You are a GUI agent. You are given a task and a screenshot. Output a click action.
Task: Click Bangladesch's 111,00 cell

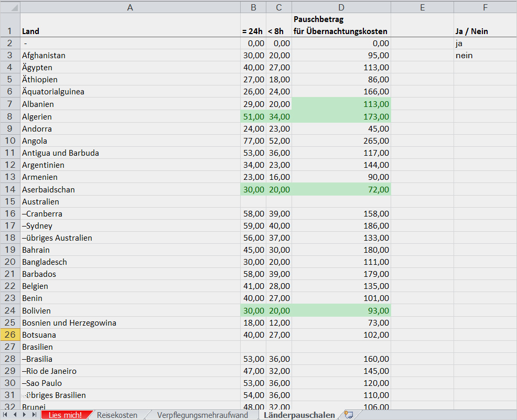341,262
